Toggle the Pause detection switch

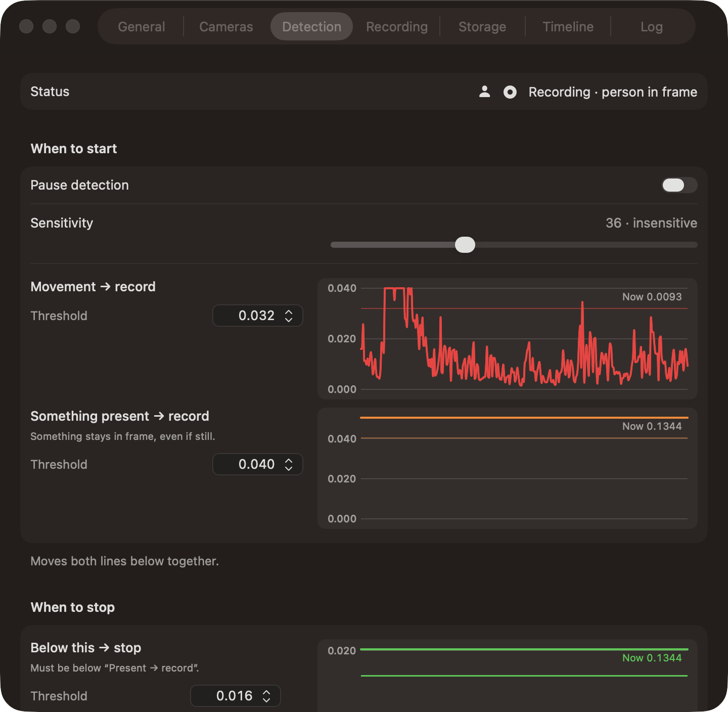679,185
